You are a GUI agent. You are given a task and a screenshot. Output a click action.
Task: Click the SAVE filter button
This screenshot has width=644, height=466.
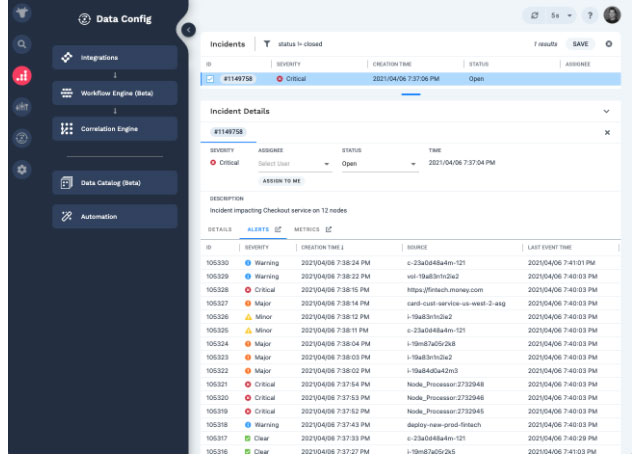coord(580,44)
